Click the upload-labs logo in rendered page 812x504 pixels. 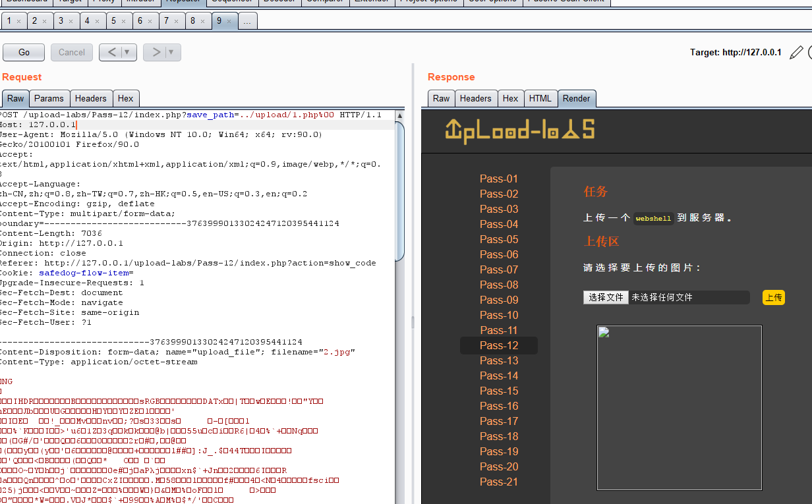(520, 130)
